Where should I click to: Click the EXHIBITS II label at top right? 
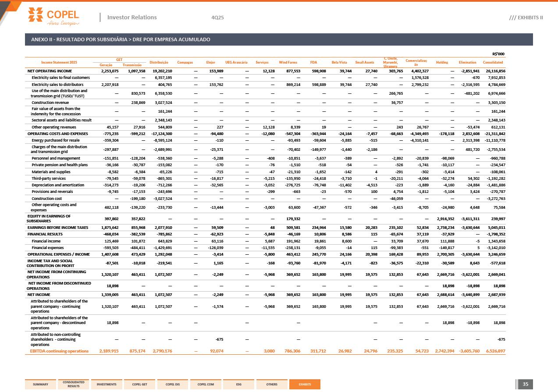coord(526,18)
